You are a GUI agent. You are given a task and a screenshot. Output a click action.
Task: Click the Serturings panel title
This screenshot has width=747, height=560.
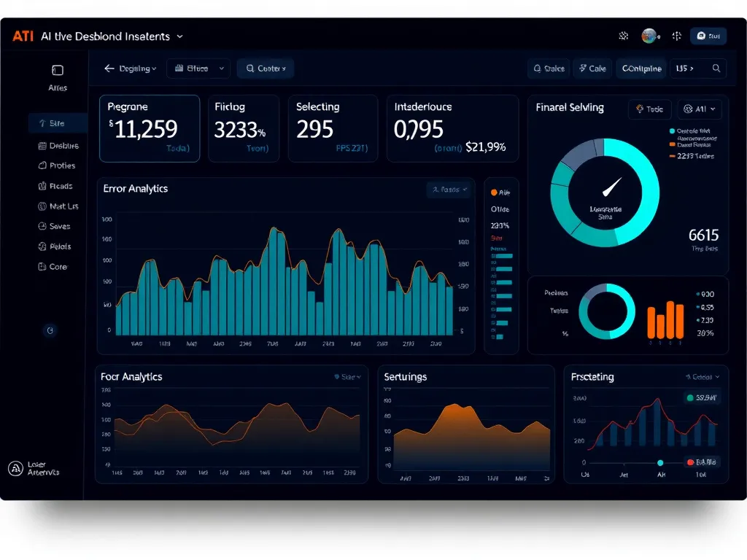406,377
